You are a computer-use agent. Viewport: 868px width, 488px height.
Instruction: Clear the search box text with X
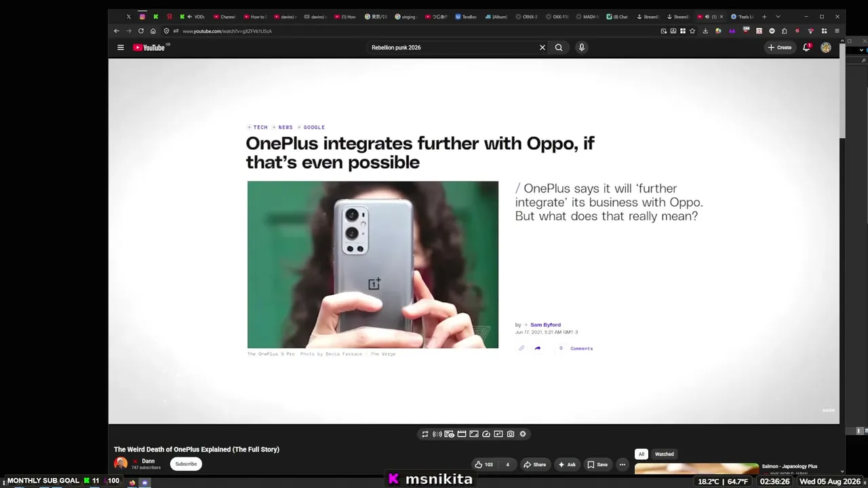click(x=542, y=47)
